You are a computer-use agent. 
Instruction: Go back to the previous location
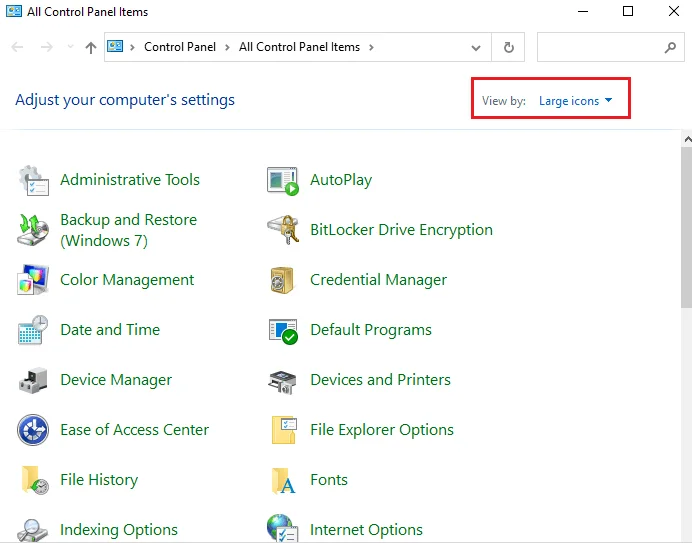(x=17, y=47)
